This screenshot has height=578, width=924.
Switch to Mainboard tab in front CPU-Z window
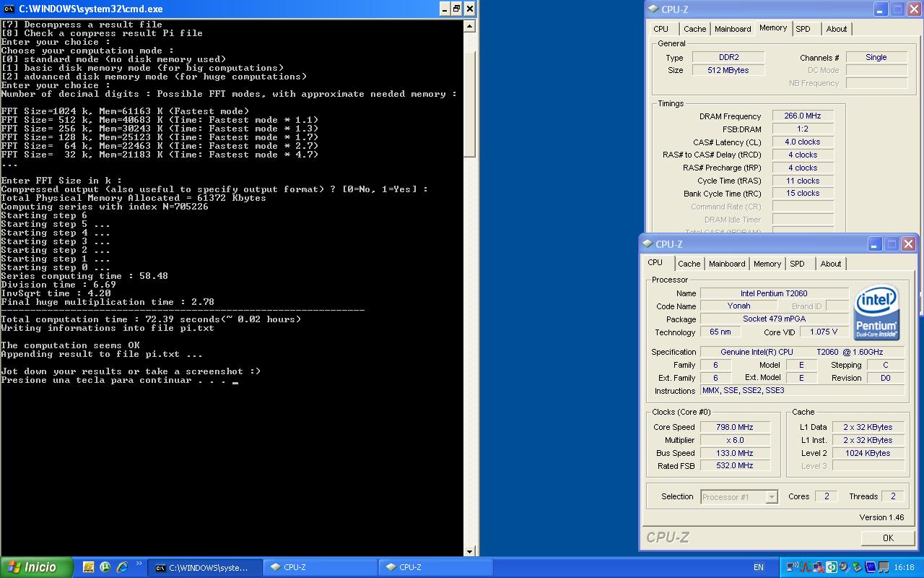pos(727,264)
